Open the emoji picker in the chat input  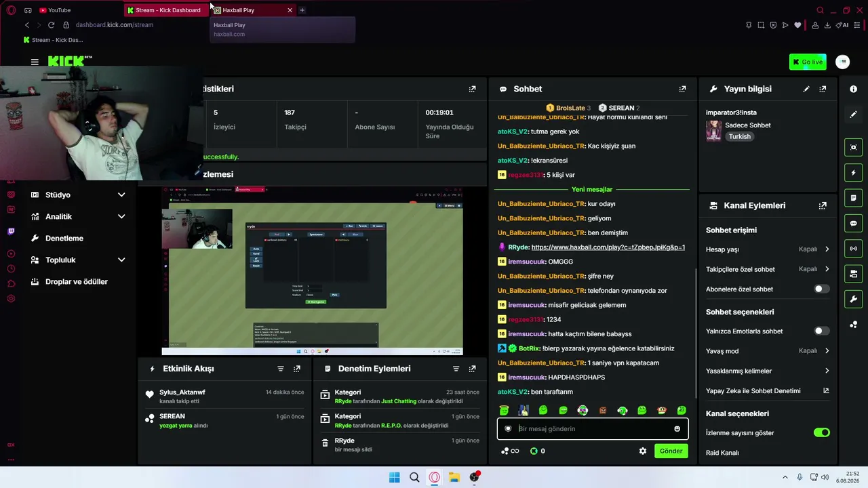(677, 428)
